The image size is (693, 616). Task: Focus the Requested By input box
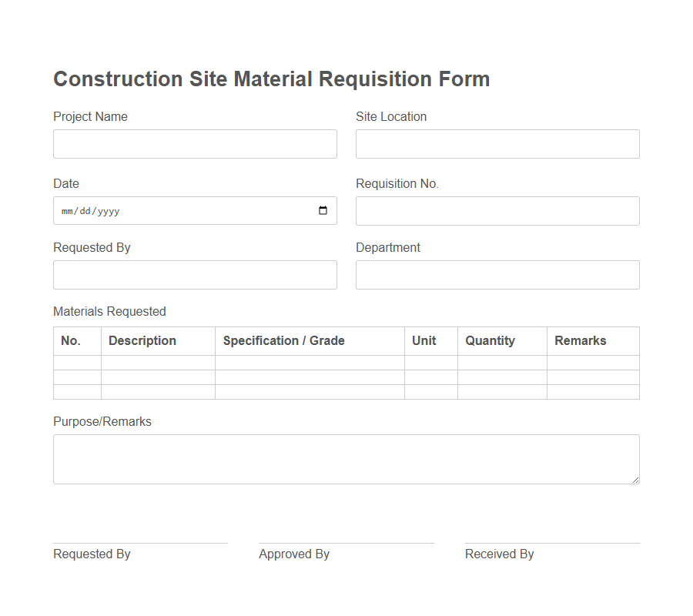195,275
